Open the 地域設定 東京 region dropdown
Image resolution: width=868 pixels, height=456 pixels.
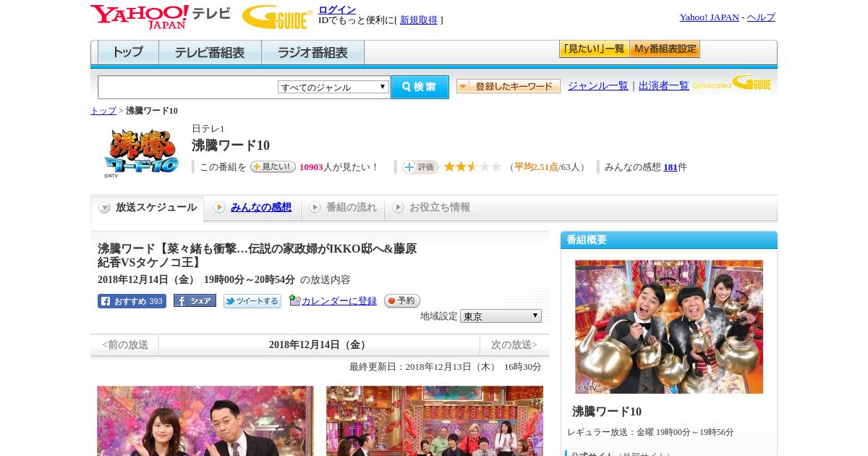pyautogui.click(x=501, y=316)
